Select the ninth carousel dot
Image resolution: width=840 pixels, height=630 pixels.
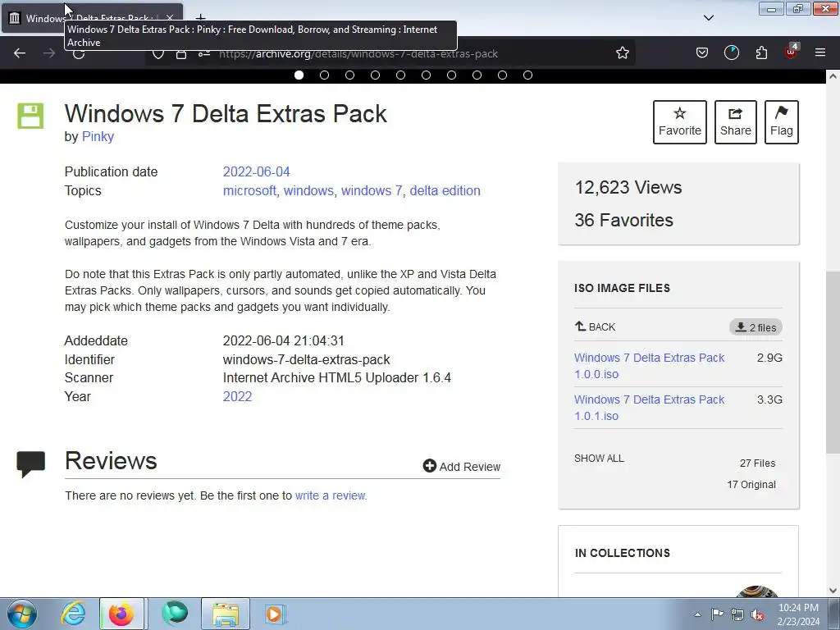pyautogui.click(x=503, y=75)
